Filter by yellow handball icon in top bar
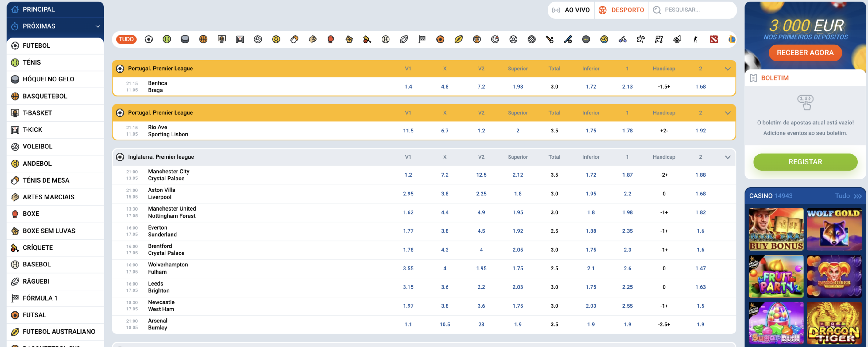This screenshot has height=347, width=868. click(x=276, y=39)
